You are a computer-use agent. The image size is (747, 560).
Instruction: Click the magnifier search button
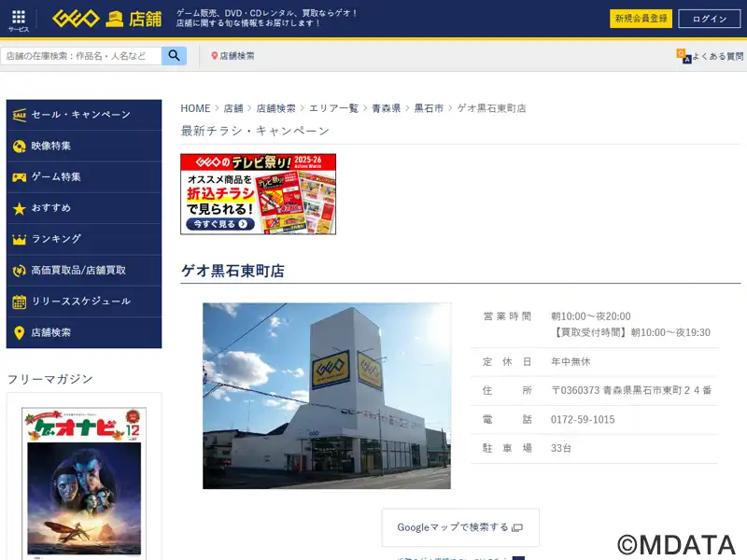click(x=174, y=56)
